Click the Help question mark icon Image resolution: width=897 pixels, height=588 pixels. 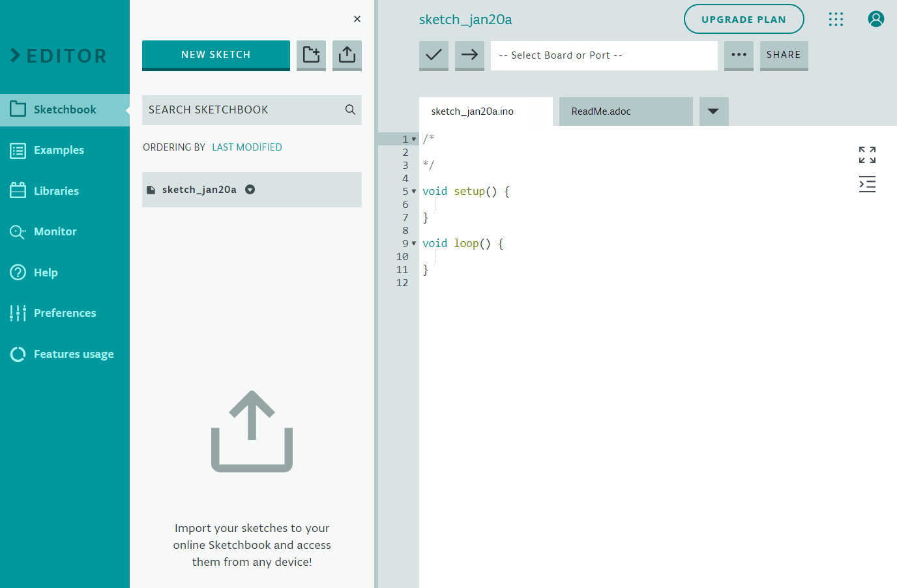(x=18, y=272)
